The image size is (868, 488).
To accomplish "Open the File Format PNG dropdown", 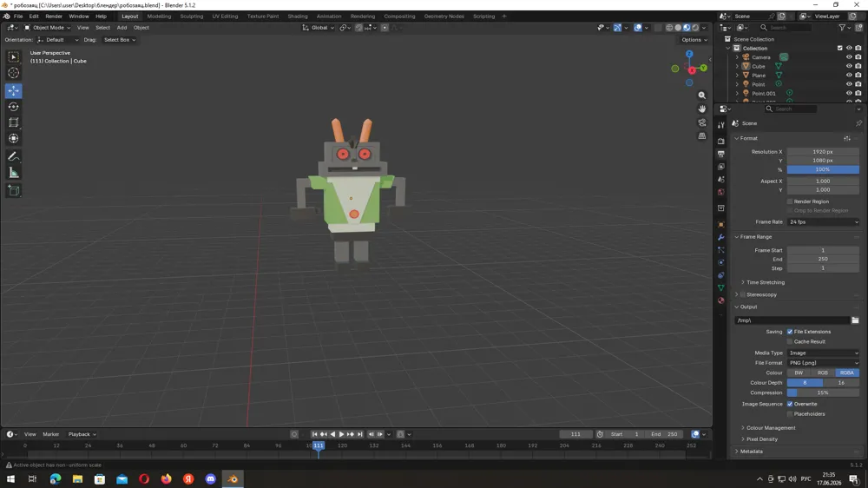I will [823, 363].
